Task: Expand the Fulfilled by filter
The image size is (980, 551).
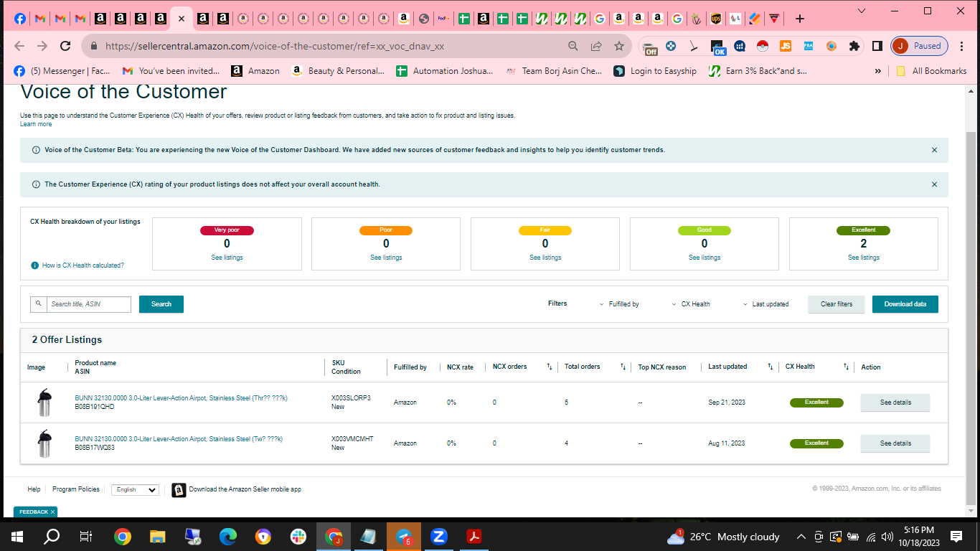Action: pyautogui.click(x=619, y=304)
